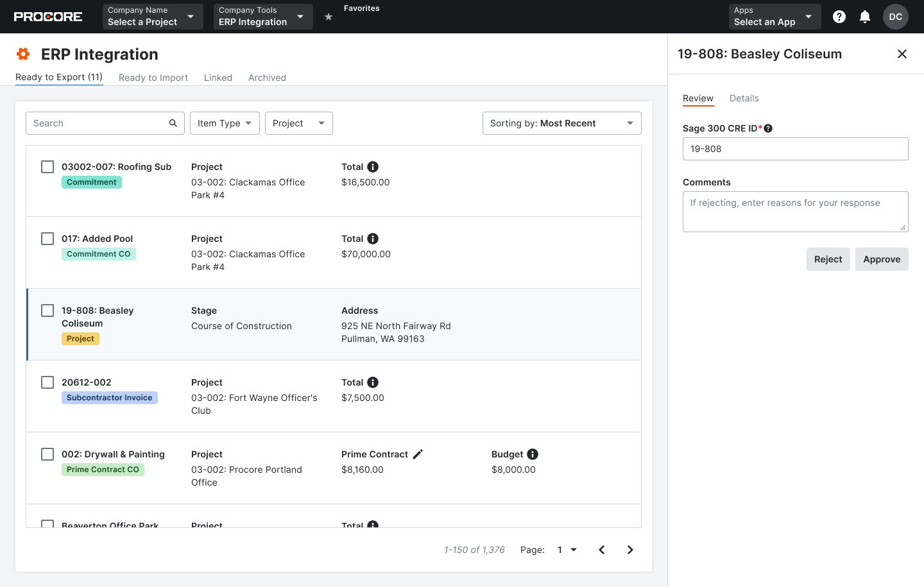Click the Sage 300 CRE ID field
Image resolution: width=924 pixels, height=587 pixels.
[796, 149]
